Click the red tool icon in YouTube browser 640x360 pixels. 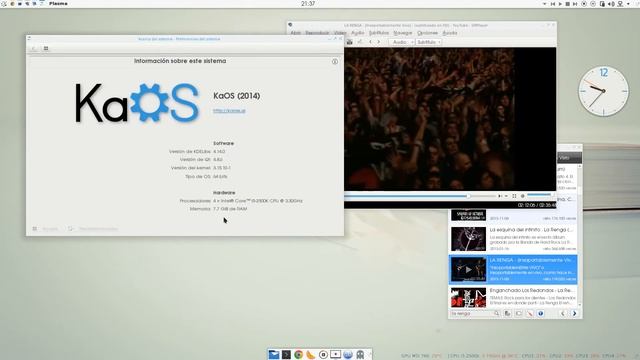529,313
